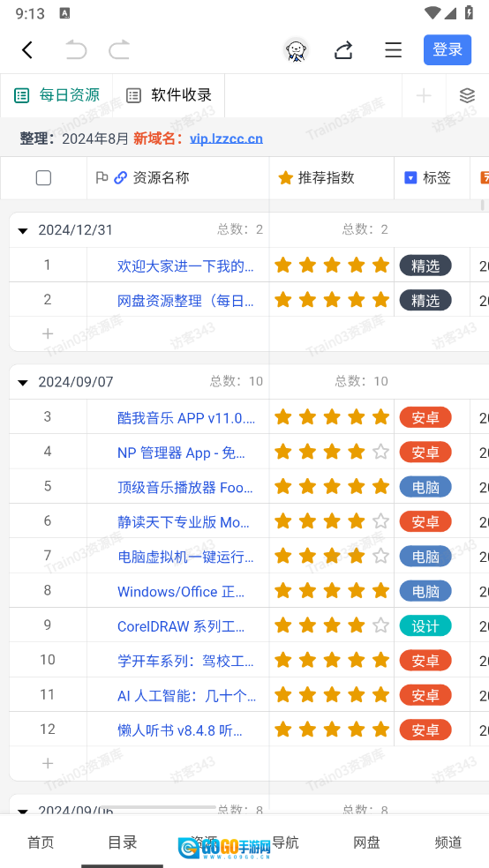This screenshot has height=868, width=489.
Task: Collapse the 2024/12/31 group
Action: point(23,230)
